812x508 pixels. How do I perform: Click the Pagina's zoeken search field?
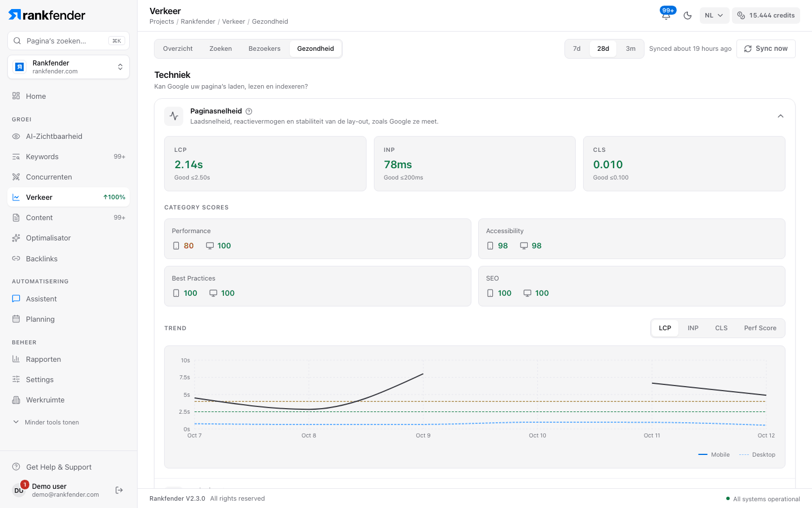pos(68,41)
